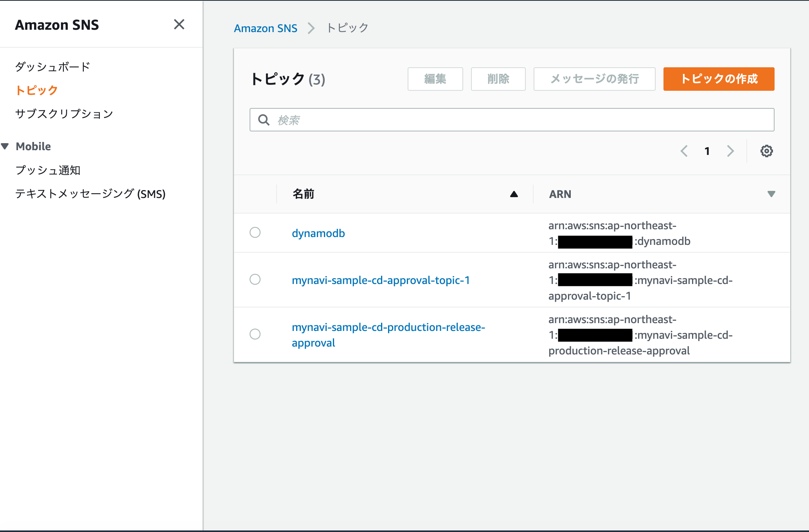The height and width of the screenshot is (532, 809).
Task: Open プッシュ通知 under Mobile
Action: tap(48, 170)
